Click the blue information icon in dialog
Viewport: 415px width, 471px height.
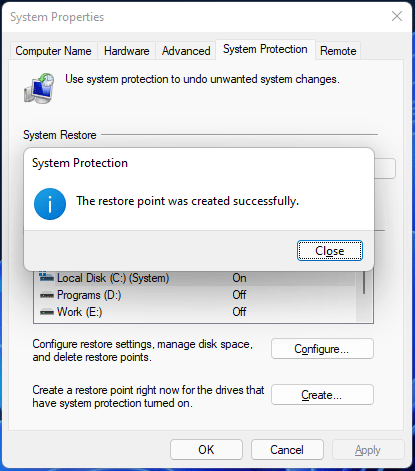pos(50,204)
